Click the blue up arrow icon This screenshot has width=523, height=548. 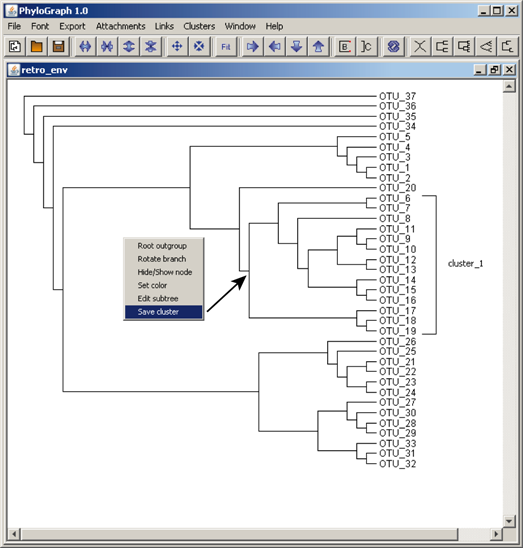(x=318, y=46)
